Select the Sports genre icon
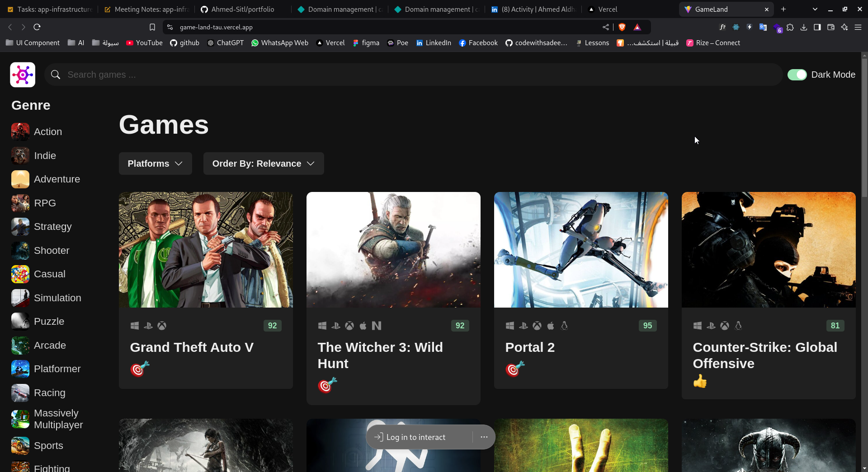Viewport: 868px width, 472px height. [x=20, y=446]
